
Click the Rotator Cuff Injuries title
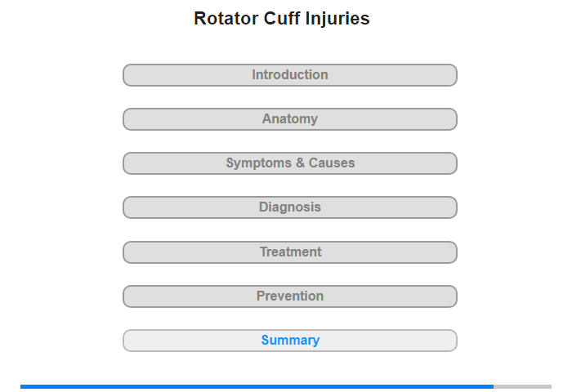point(281,19)
